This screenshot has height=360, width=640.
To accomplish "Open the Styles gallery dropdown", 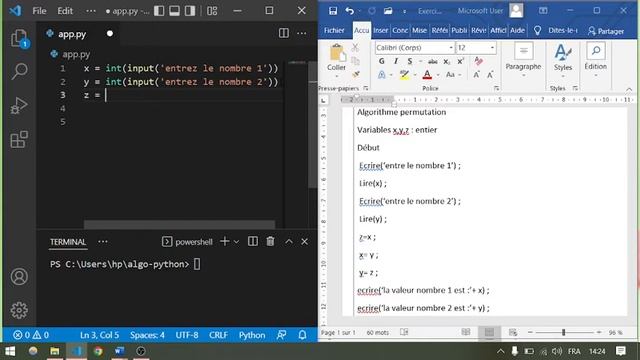I will 563,60.
